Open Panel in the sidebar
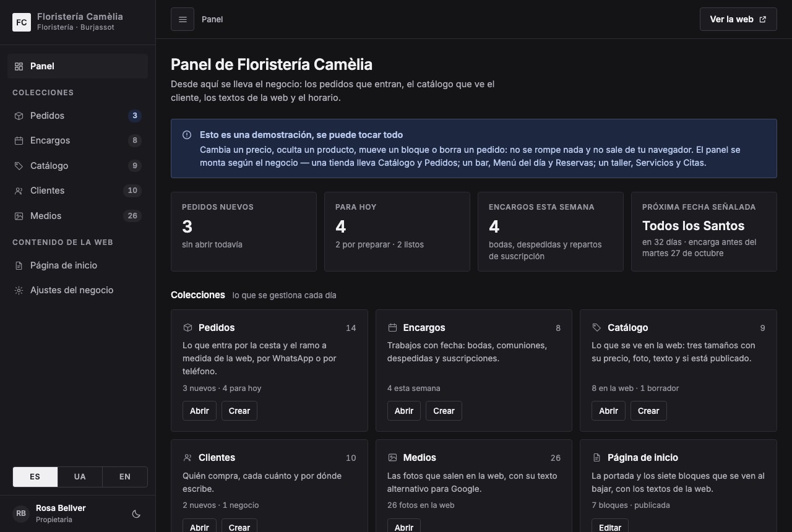This screenshot has width=792, height=532. [77, 66]
